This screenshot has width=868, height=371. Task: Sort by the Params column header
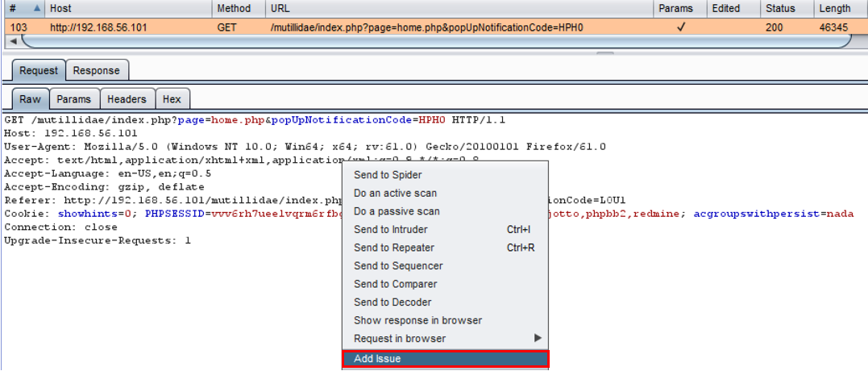pyautogui.click(x=680, y=8)
